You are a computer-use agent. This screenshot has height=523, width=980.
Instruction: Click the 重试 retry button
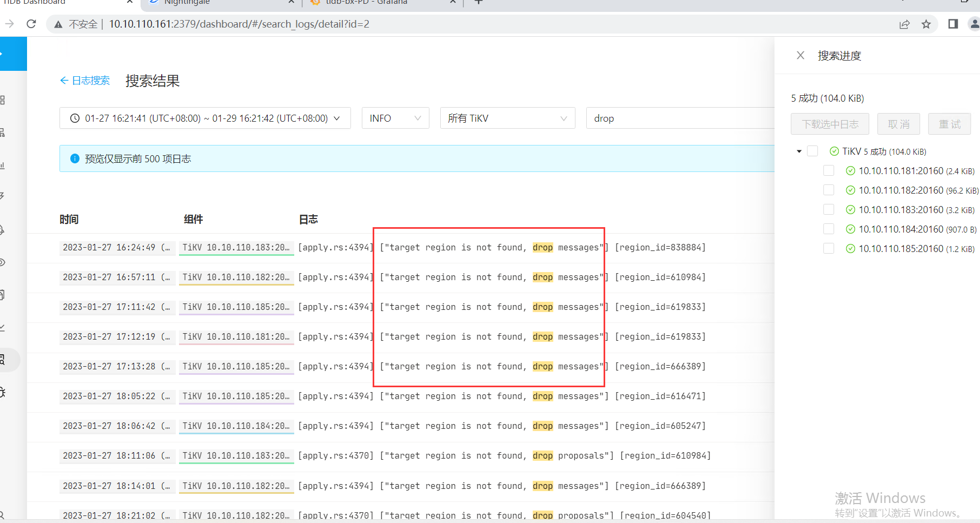point(949,124)
